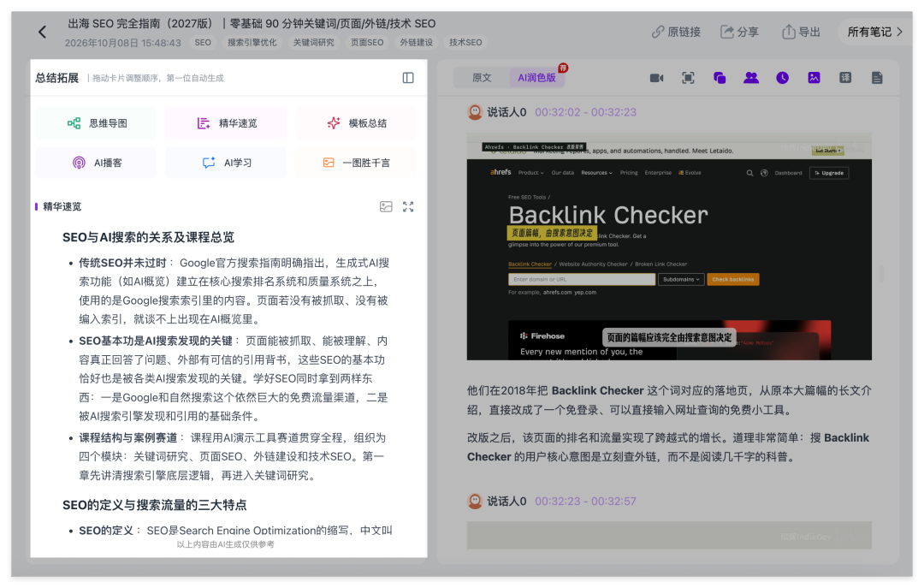
Task: Select the 搜索引擎优化 tag
Action: point(252,43)
